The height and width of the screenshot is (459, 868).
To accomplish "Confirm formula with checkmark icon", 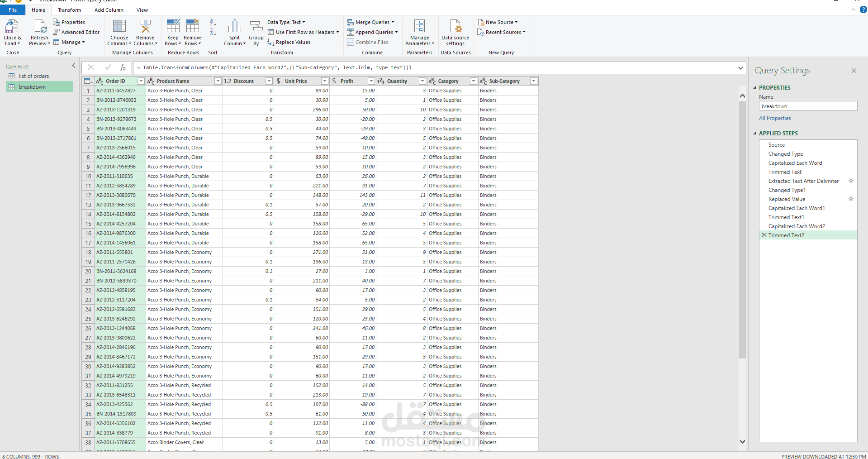I will point(108,67).
